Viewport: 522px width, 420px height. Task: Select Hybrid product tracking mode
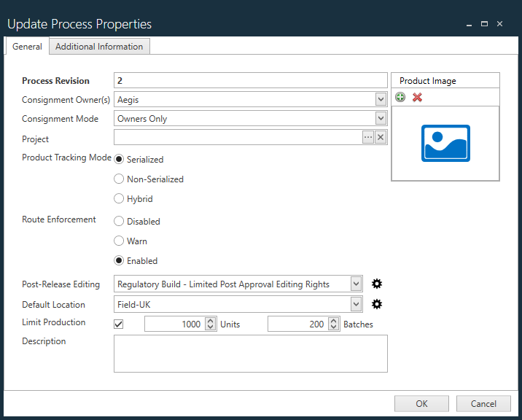point(120,198)
